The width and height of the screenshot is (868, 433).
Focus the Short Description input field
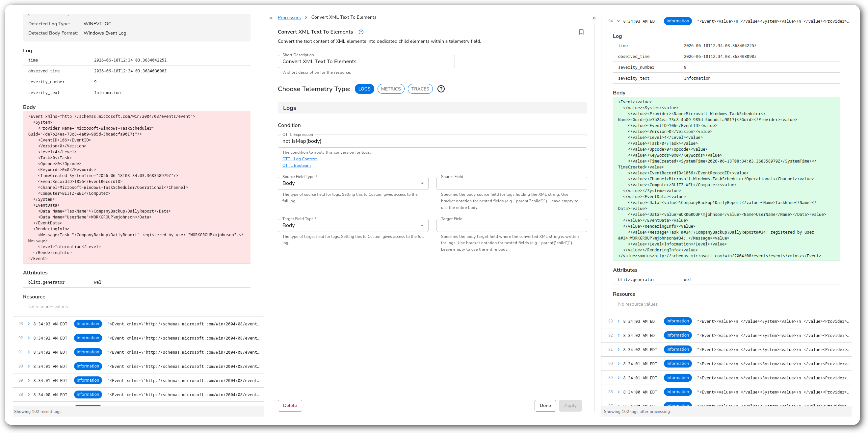366,62
